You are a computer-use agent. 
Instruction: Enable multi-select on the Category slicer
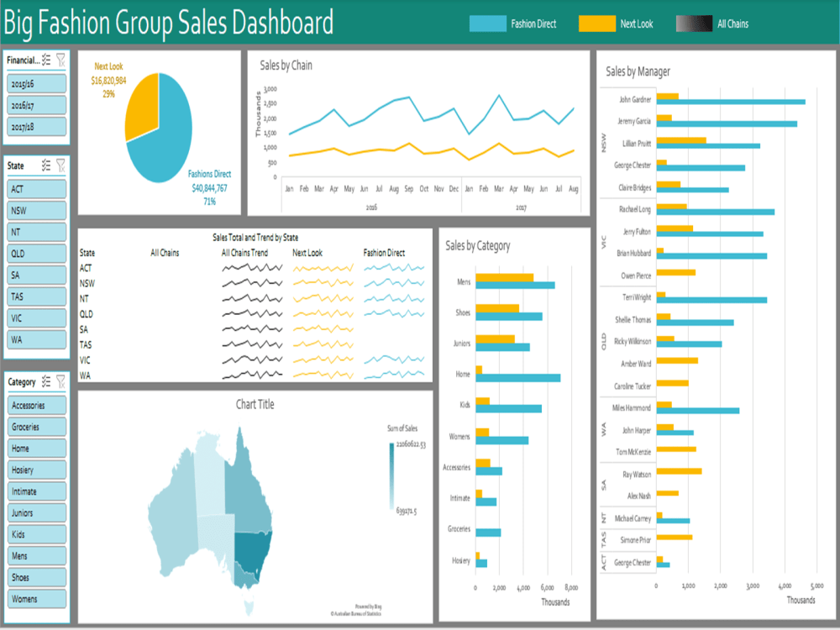click(x=48, y=381)
